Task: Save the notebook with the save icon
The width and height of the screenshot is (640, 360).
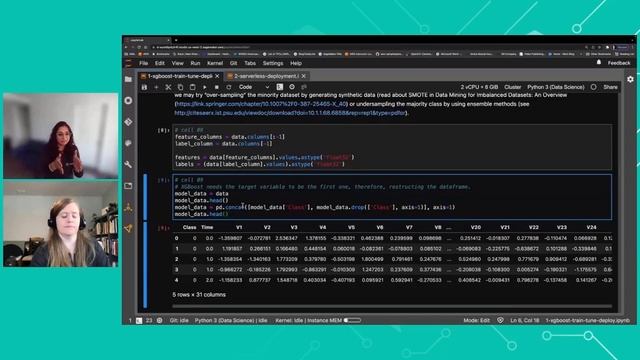Action: coord(144,87)
